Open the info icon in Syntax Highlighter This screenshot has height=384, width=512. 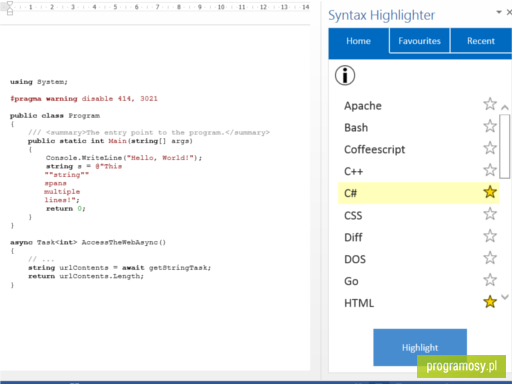click(345, 75)
